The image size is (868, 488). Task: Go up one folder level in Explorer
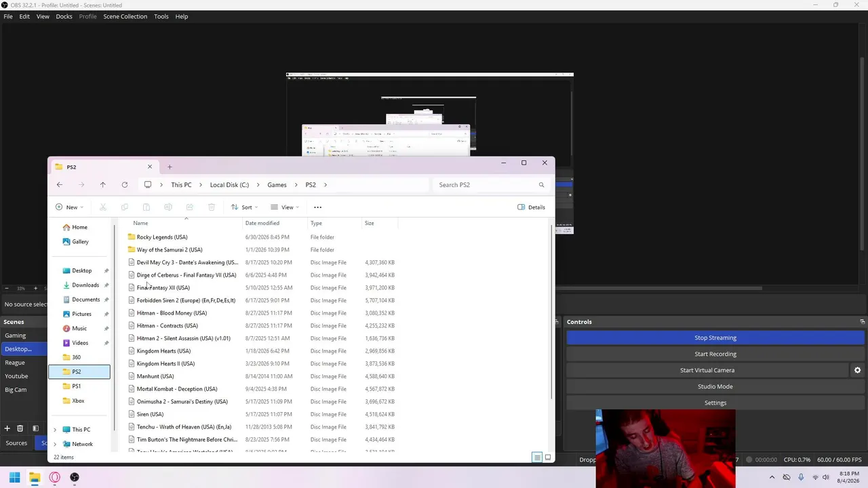(x=102, y=184)
